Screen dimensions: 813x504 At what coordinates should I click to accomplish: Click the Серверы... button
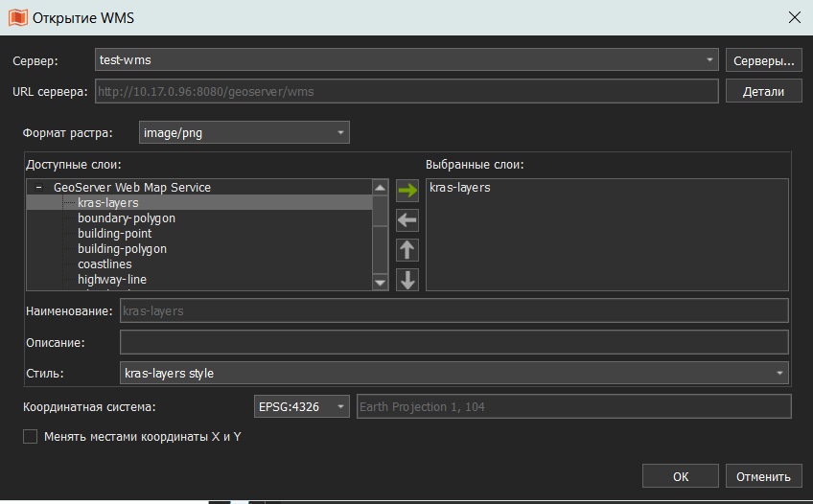tap(763, 60)
